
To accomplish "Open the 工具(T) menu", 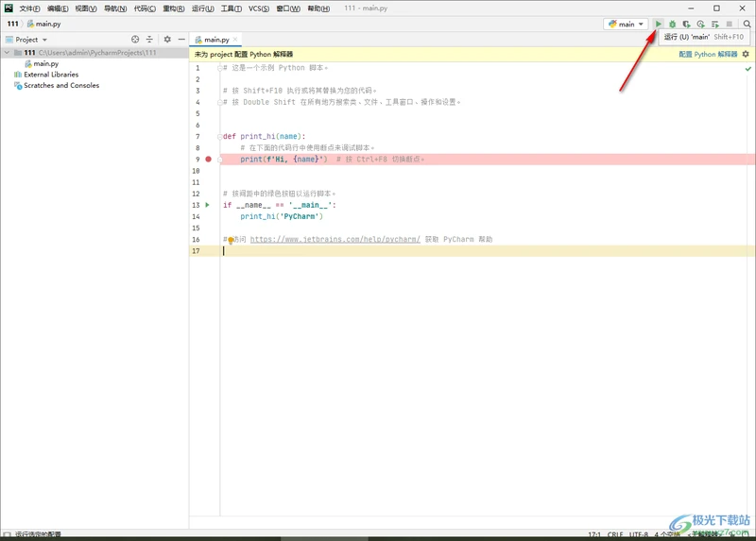I will click(x=232, y=8).
